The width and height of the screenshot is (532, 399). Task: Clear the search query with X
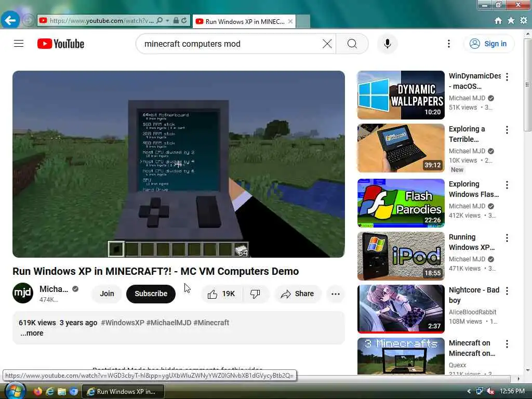coord(327,44)
